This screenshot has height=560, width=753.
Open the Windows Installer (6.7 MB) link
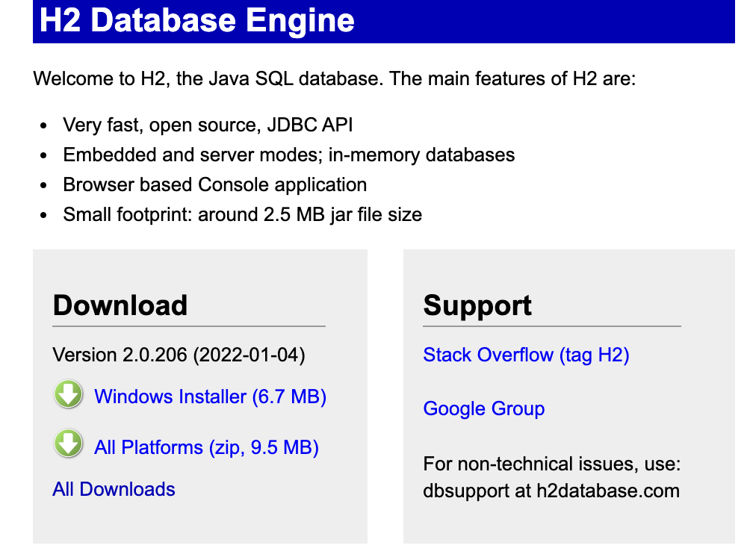211,396
